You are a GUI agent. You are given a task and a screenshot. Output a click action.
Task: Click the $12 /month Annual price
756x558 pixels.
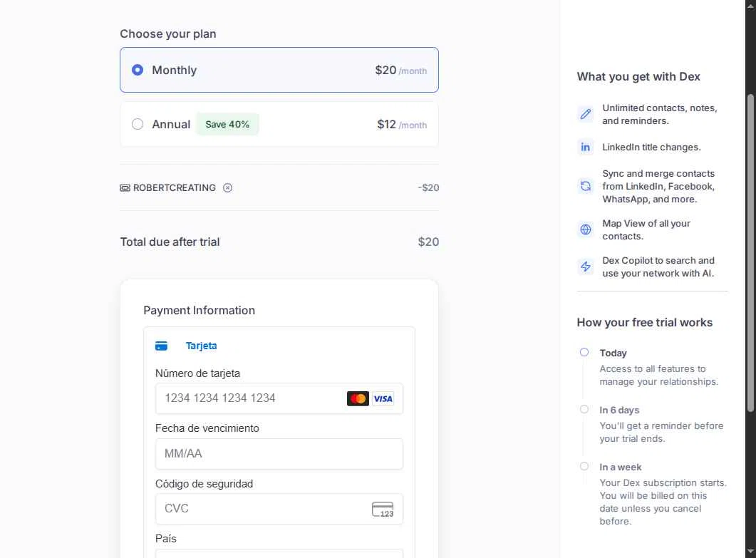pyautogui.click(x=402, y=125)
